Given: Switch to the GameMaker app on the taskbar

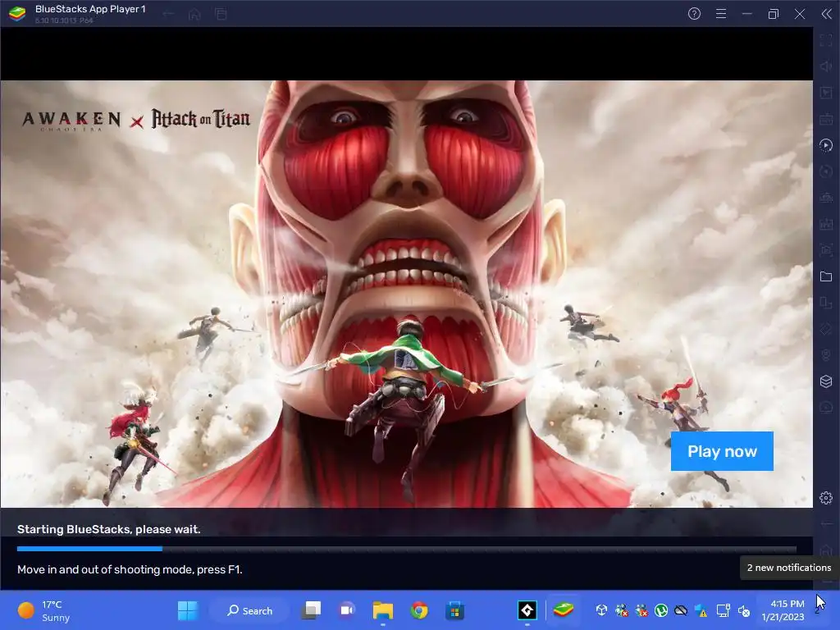Looking at the screenshot, I should point(527,610).
